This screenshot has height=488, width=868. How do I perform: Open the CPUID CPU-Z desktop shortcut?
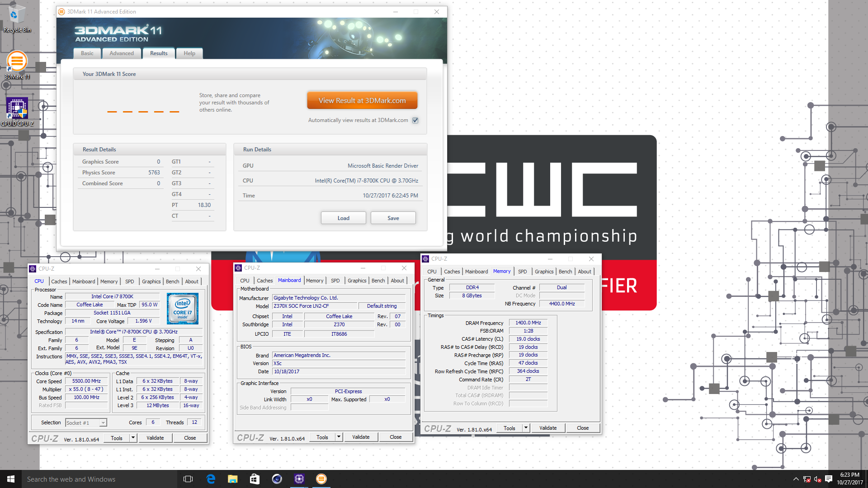(x=17, y=112)
